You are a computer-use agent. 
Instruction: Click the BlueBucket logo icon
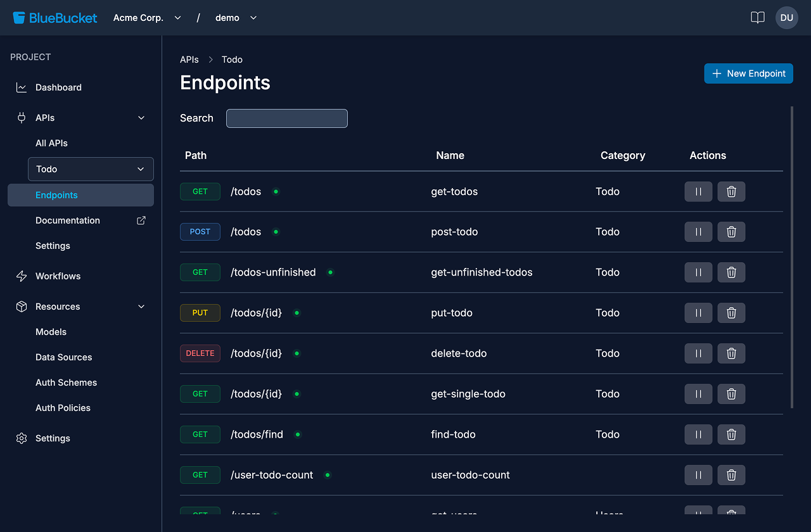click(x=18, y=17)
